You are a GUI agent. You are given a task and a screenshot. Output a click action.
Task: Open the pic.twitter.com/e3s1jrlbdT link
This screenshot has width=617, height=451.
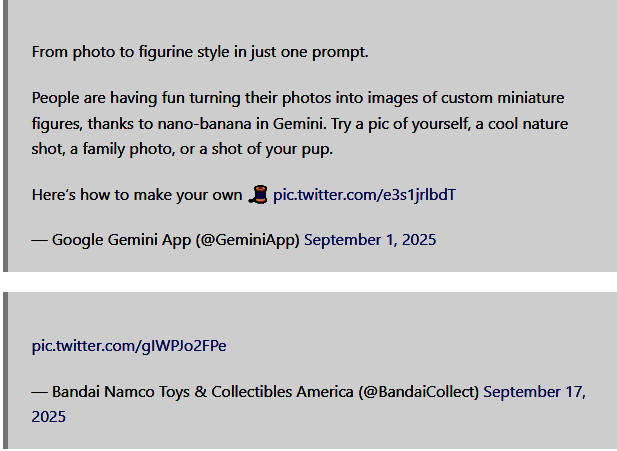click(364, 194)
